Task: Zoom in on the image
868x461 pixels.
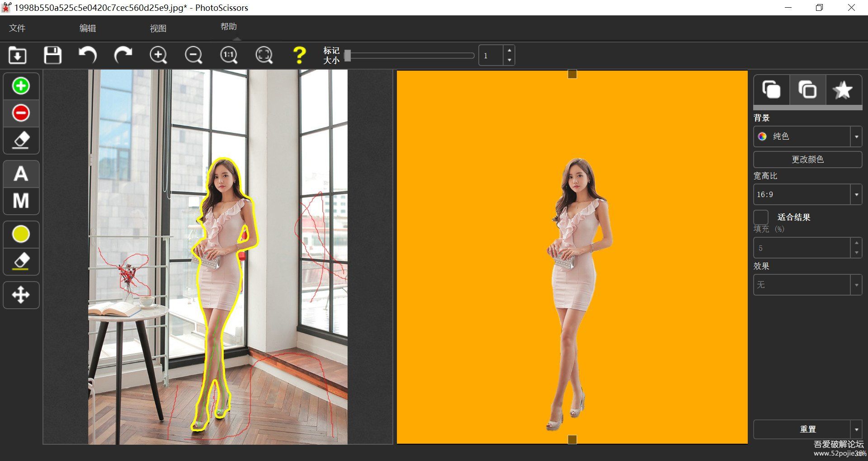Action: coord(158,56)
